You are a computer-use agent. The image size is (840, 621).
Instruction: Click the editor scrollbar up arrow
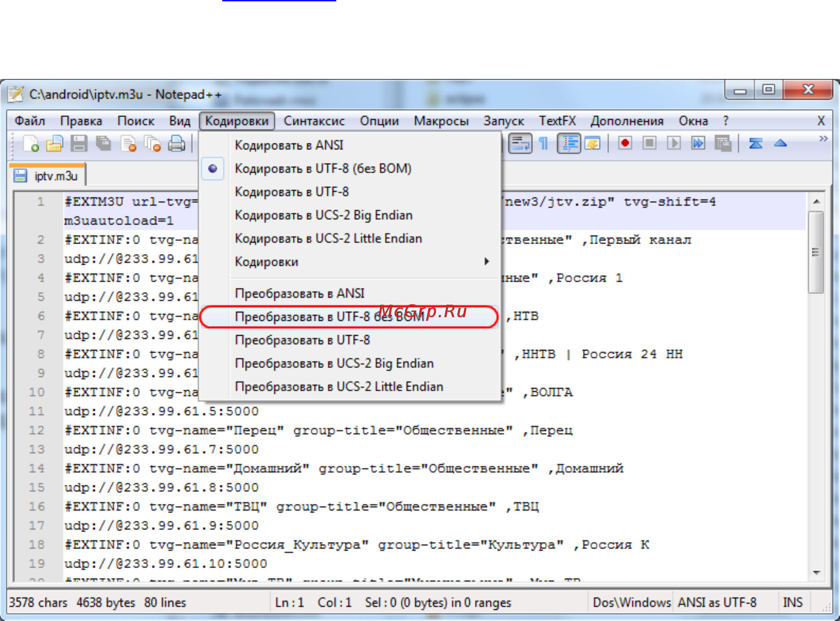pyautogui.click(x=816, y=202)
